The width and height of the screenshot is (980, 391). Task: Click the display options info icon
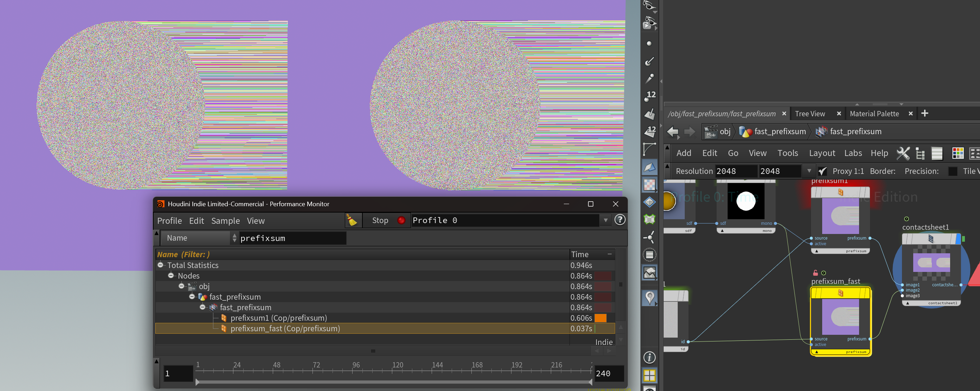coord(649,357)
